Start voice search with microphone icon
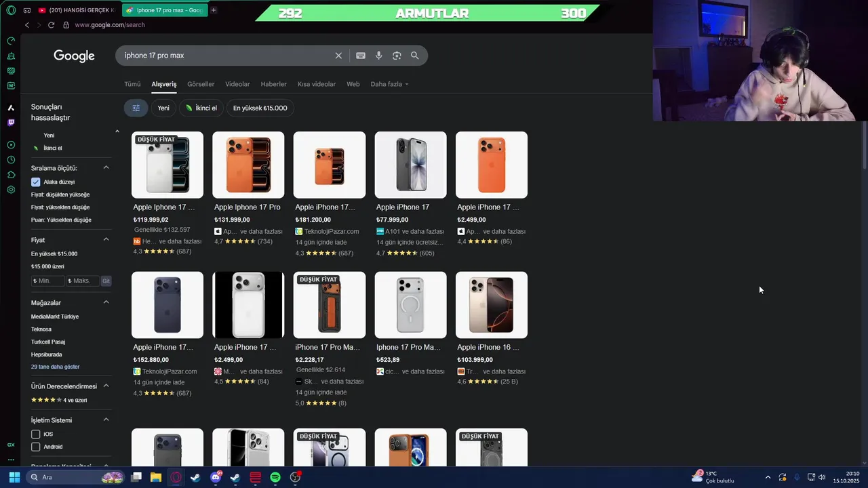Viewport: 868px width, 488px height. (379, 56)
